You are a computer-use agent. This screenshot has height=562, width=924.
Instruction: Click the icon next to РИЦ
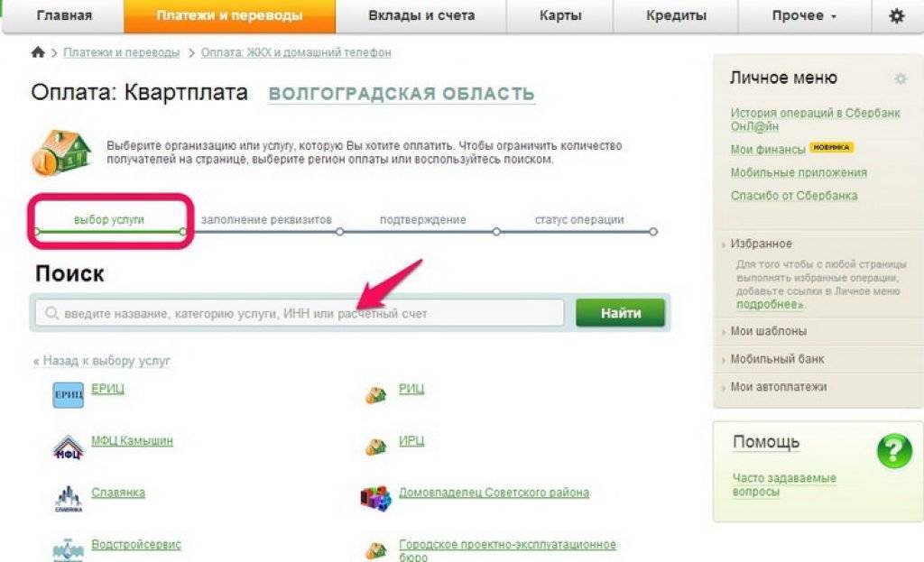pos(375,395)
